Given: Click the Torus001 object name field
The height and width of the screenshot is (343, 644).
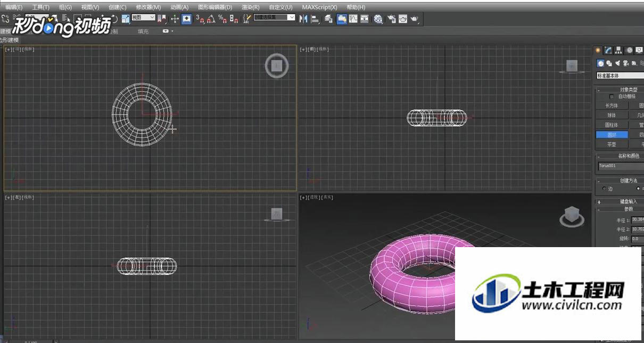Looking at the screenshot, I should click(x=621, y=166).
